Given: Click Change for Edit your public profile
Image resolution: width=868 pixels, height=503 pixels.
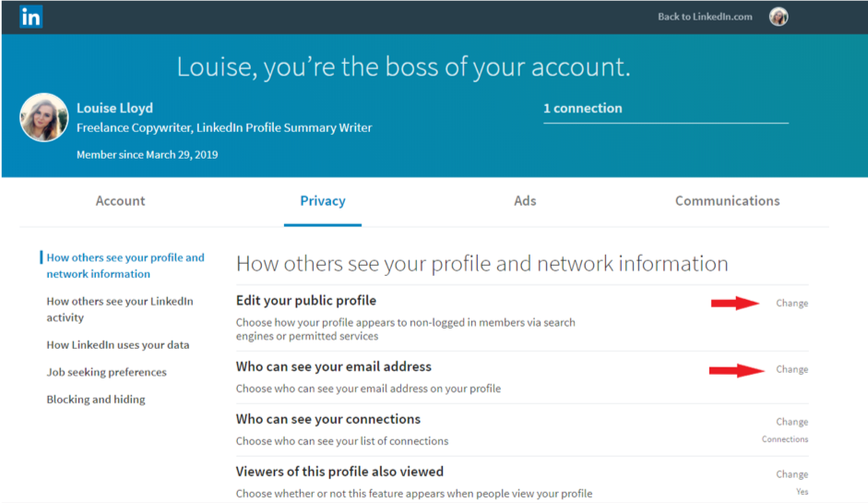Looking at the screenshot, I should [x=791, y=303].
